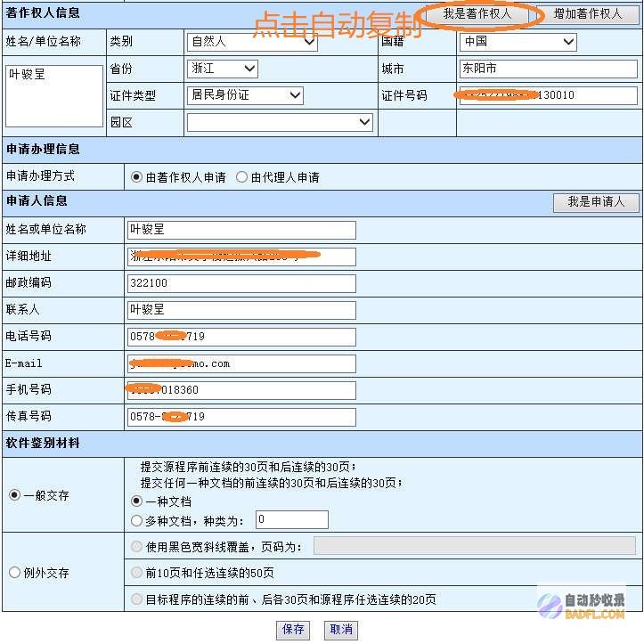Select 目标程序的连续的前、后各30页 radio option
The image size is (644, 644).
[x=136, y=599]
